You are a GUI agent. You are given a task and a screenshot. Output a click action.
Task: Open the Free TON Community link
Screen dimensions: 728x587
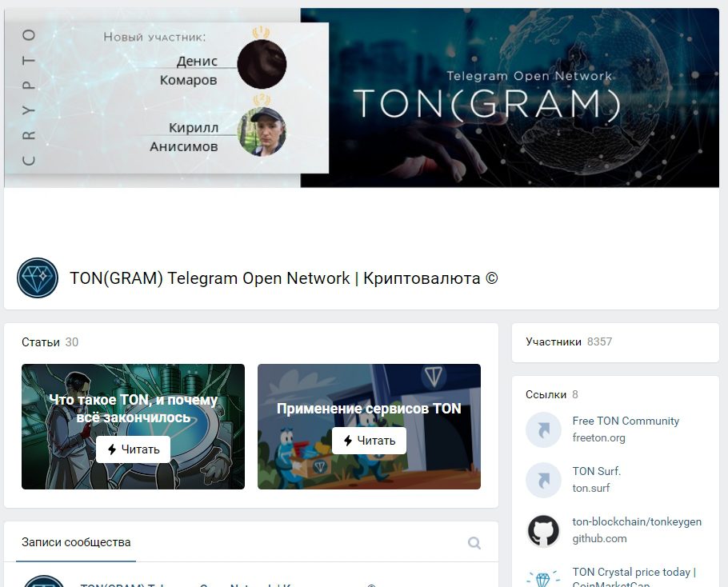(626, 421)
